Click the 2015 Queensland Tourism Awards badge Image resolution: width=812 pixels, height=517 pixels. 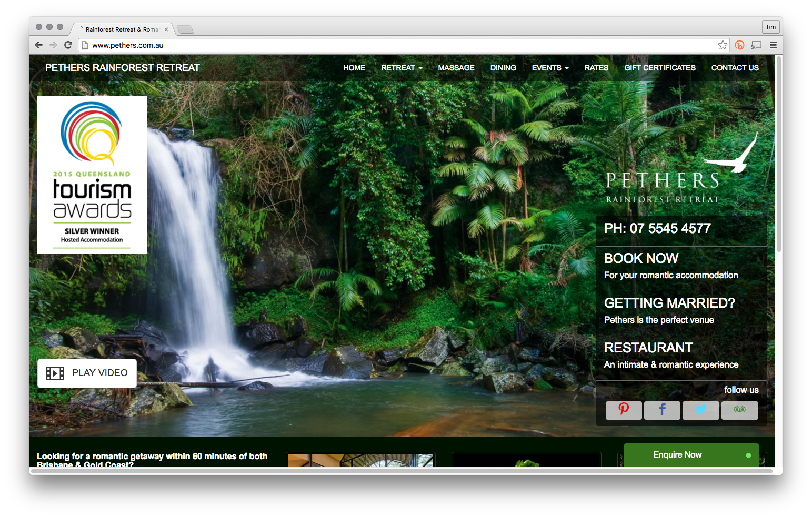(92, 175)
